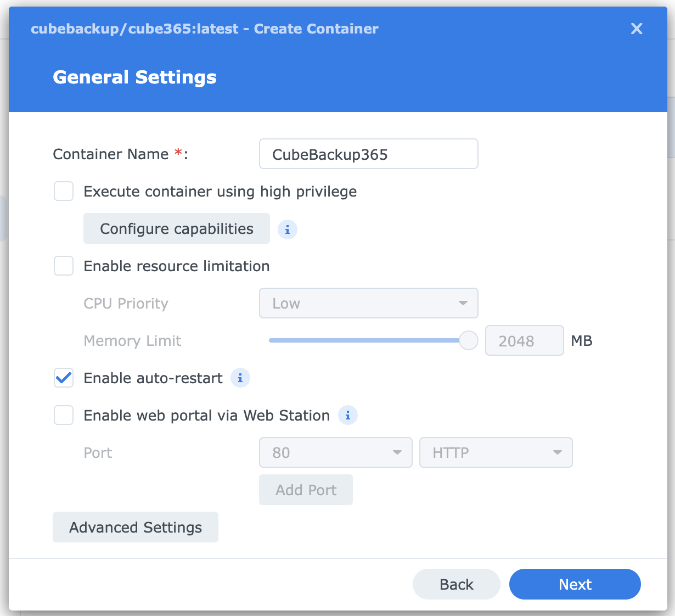Open the Port dropdown showing 80
The width and height of the screenshot is (675, 616).
(336, 452)
